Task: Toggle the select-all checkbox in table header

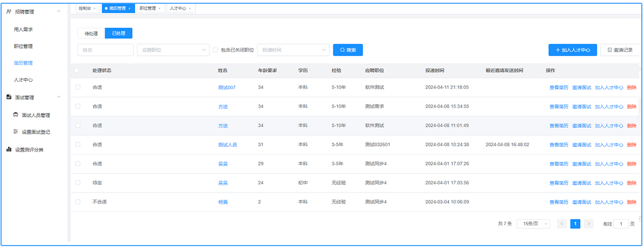Action: (76, 70)
